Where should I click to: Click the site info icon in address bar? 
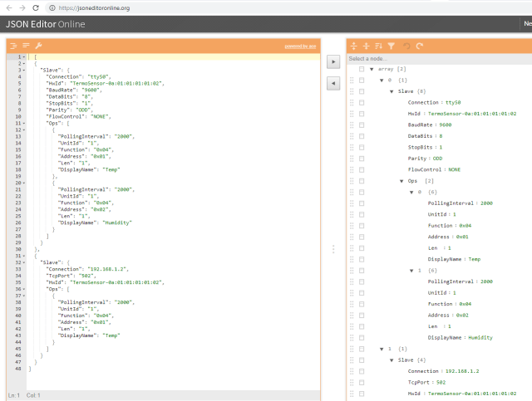tap(52, 7)
